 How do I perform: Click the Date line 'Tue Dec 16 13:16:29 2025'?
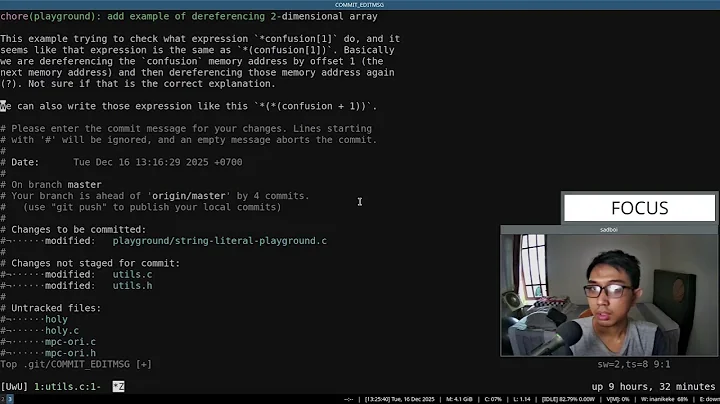[158, 162]
